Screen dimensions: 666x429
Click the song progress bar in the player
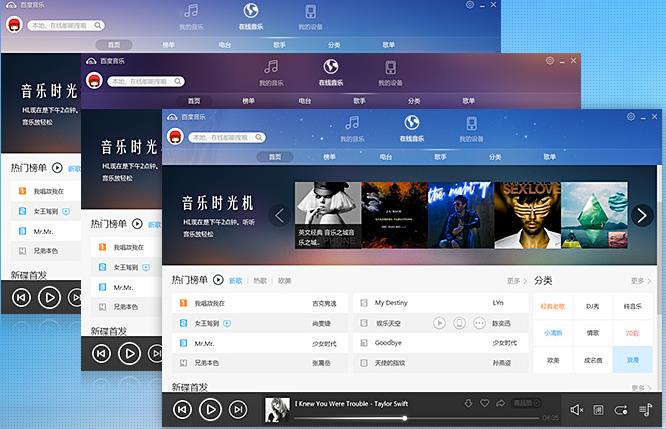[400, 417]
